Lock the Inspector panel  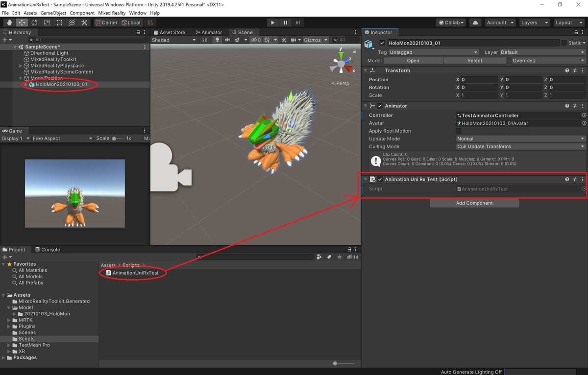575,32
